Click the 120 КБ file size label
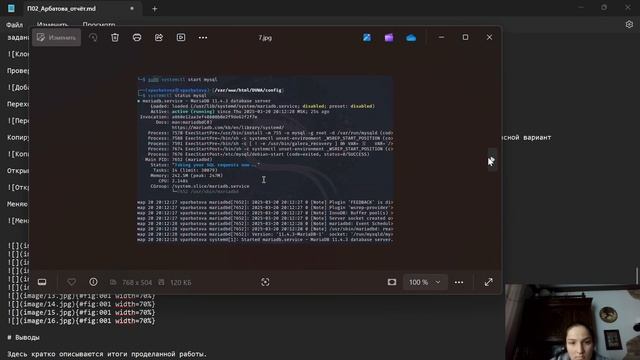Screen dimensions: 640x360 tap(181, 282)
